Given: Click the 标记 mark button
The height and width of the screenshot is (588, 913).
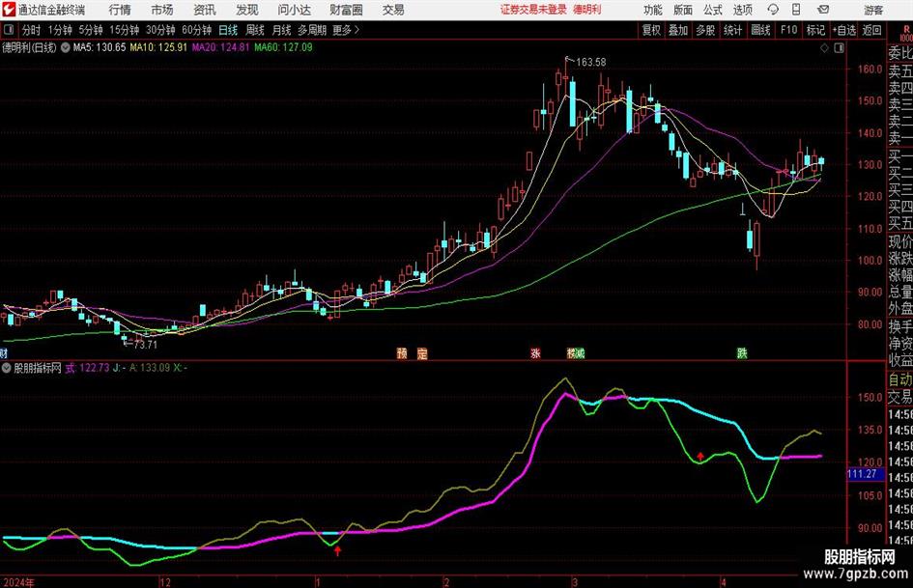Looking at the screenshot, I should [815, 30].
